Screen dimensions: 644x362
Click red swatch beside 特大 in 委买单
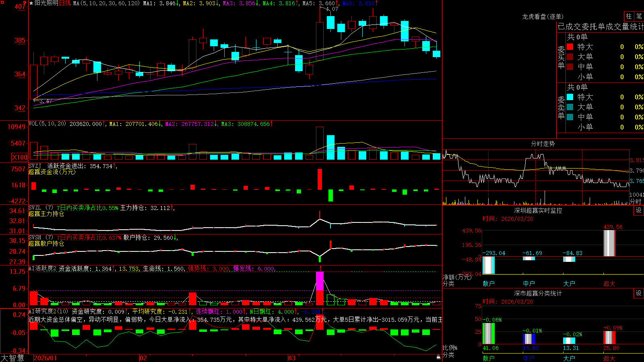tap(570, 47)
